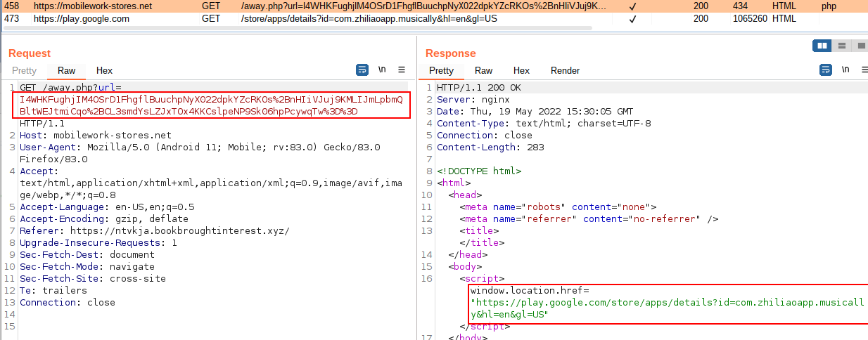Select history row 473 play.google.com
This screenshot has width=868, height=340.
(434, 19)
